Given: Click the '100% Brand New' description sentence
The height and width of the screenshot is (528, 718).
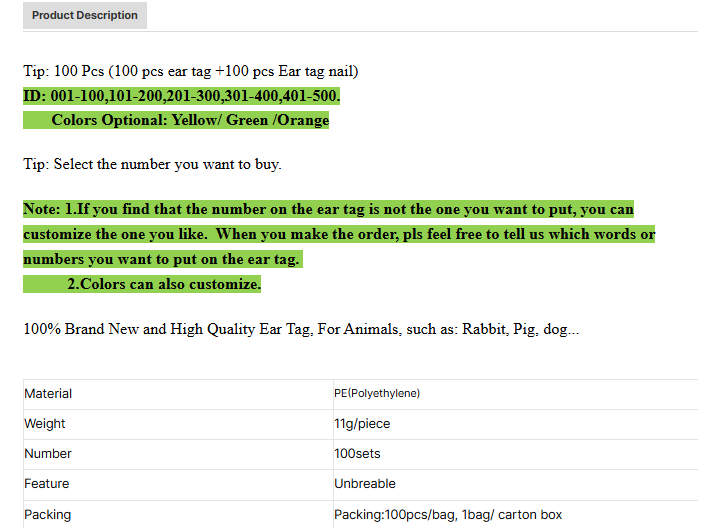Looking at the screenshot, I should point(301,329).
